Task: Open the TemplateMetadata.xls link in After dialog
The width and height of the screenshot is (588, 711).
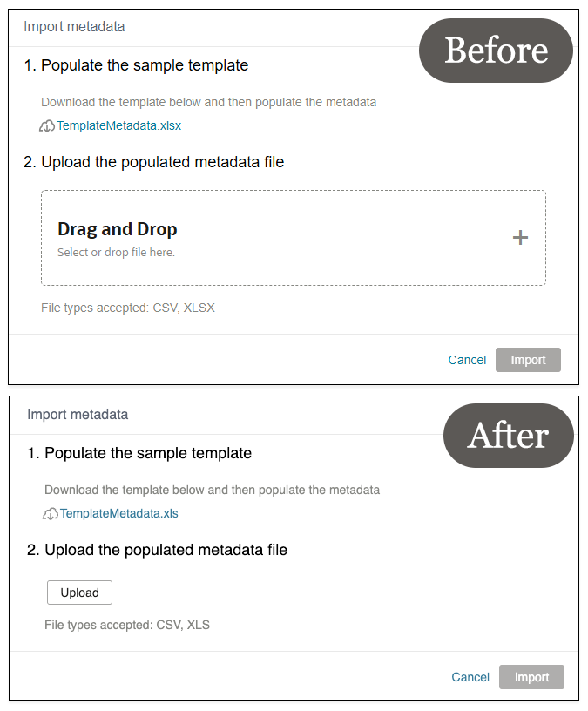Action: pyautogui.click(x=119, y=513)
